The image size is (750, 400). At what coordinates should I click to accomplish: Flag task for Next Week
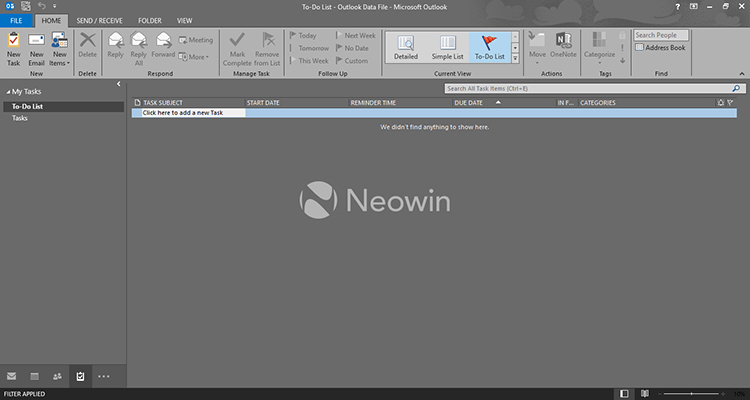pos(355,35)
